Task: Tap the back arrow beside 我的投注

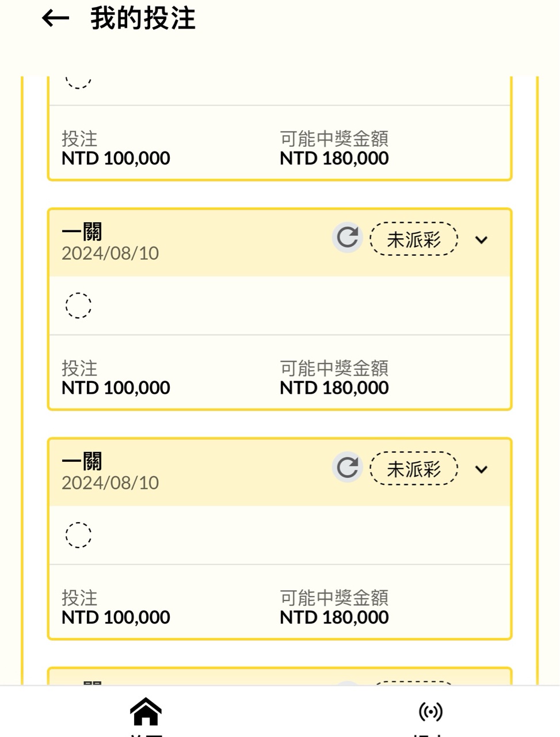Action: click(x=56, y=18)
